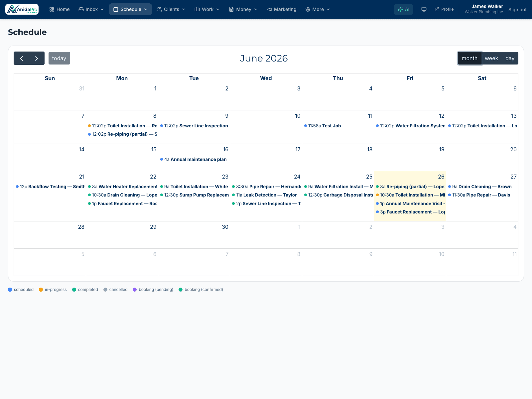Click the Inbox tray icon
Viewport: 532px width, 399px height.
(81, 9)
